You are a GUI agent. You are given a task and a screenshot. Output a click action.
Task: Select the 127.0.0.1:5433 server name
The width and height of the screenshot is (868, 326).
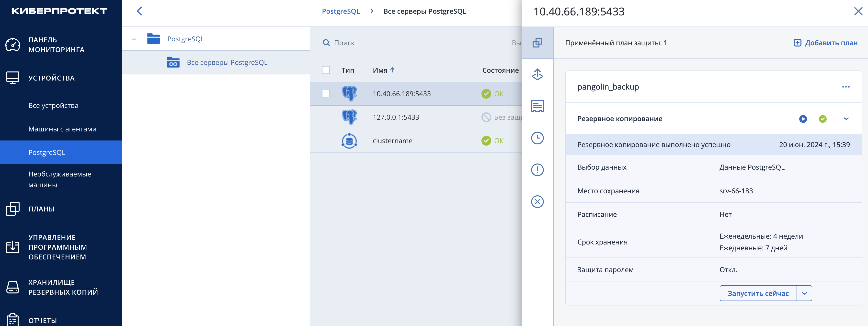(x=396, y=117)
